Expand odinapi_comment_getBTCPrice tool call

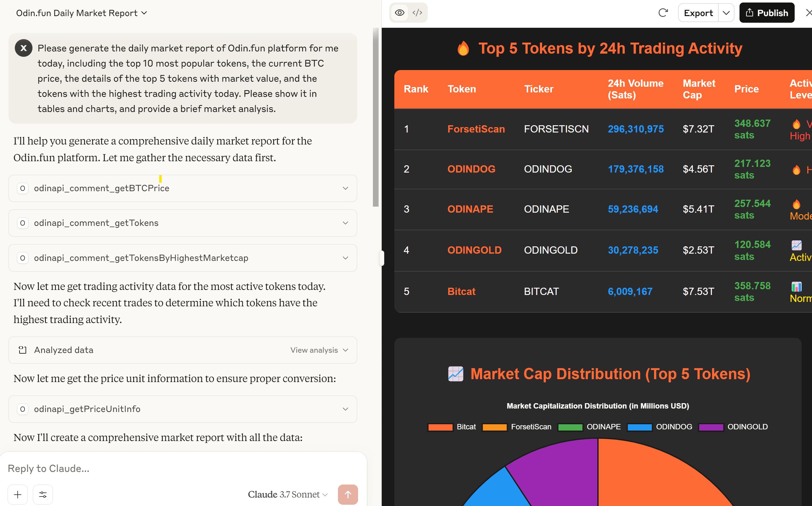[x=183, y=188]
